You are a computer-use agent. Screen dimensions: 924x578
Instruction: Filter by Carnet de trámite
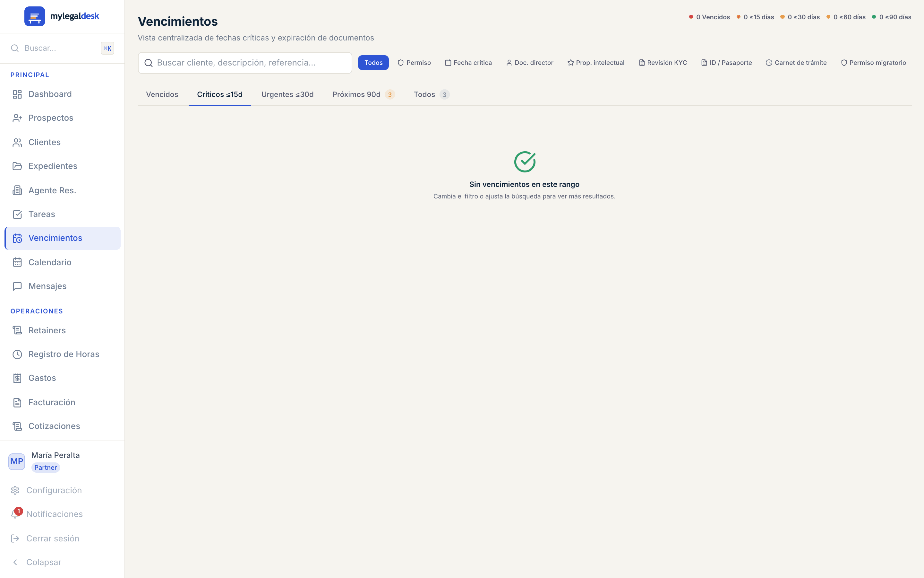point(796,63)
